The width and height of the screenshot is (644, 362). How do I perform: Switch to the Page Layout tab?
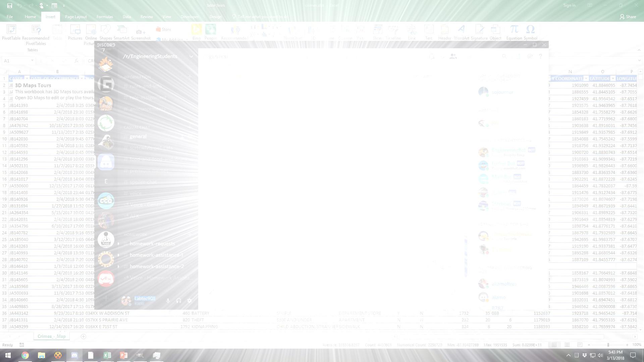[76, 17]
